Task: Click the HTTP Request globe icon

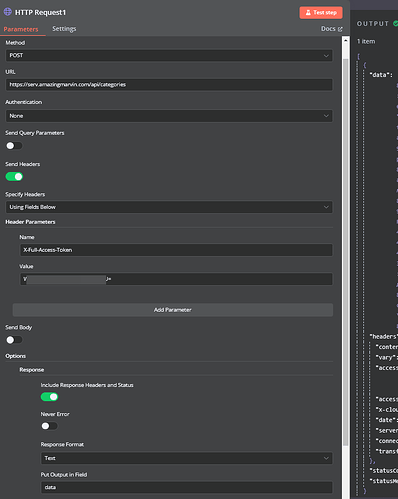Action: pos(8,12)
